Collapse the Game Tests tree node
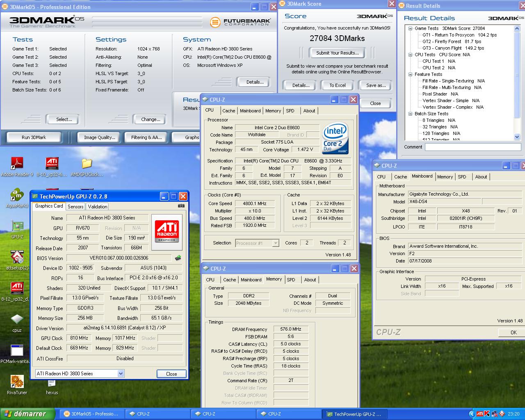Screen dimensions: 525x420 click(x=410, y=28)
